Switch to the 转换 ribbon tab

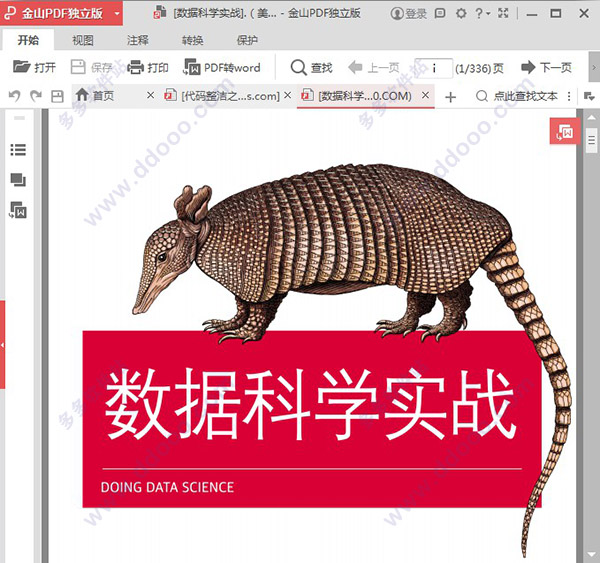click(x=192, y=40)
